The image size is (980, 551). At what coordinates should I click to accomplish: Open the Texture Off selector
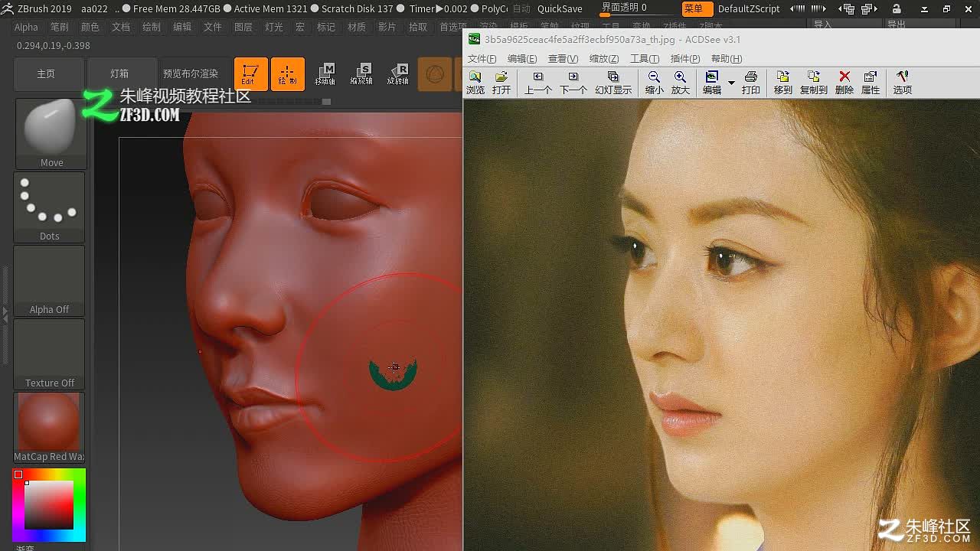[49, 354]
